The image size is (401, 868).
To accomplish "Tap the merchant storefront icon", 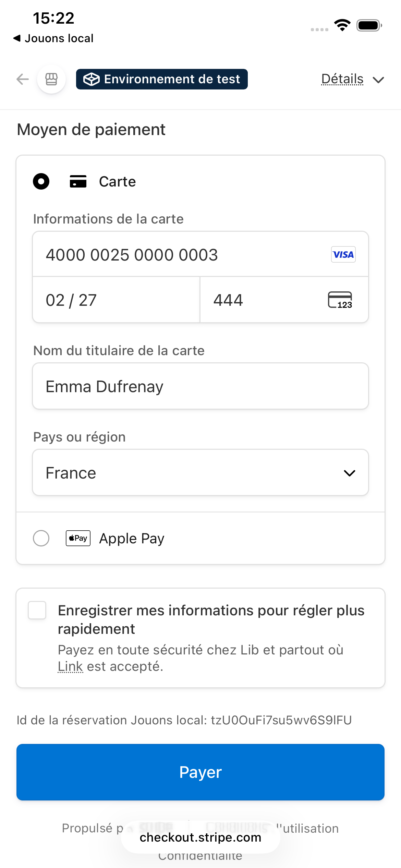I will 51,79.
